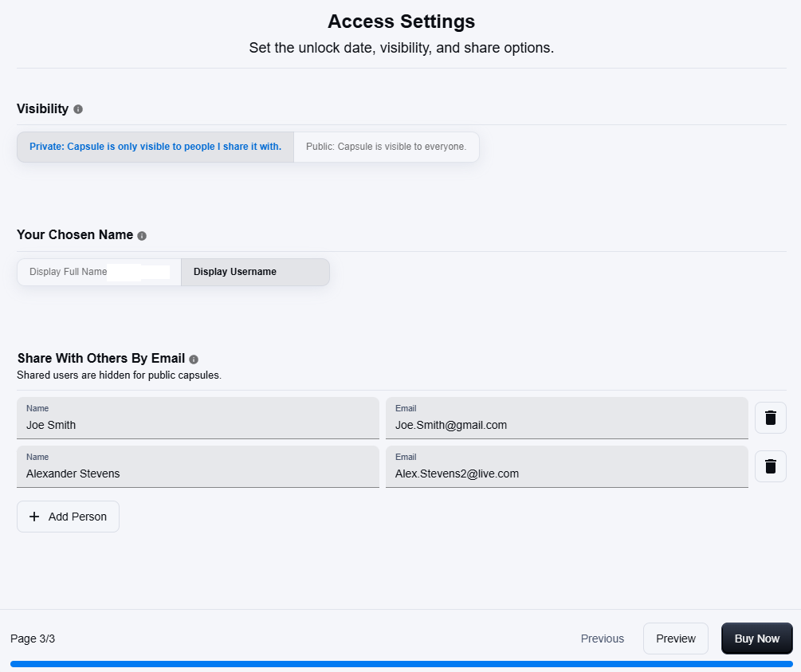Click the Buy Now button
The height and width of the screenshot is (672, 801).
click(x=757, y=639)
